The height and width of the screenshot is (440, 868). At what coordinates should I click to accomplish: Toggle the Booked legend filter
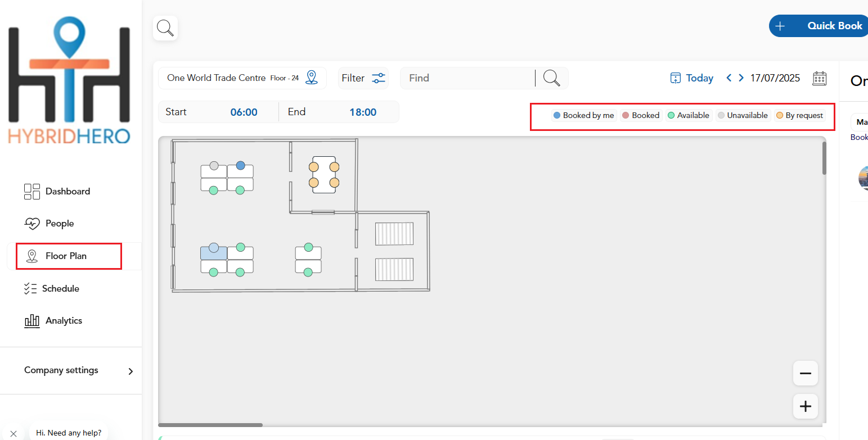point(641,115)
